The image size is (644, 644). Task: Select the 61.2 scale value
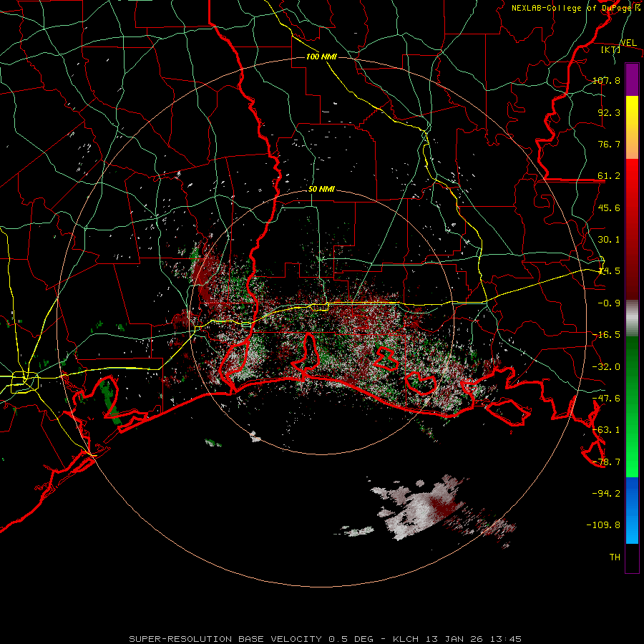(609, 176)
